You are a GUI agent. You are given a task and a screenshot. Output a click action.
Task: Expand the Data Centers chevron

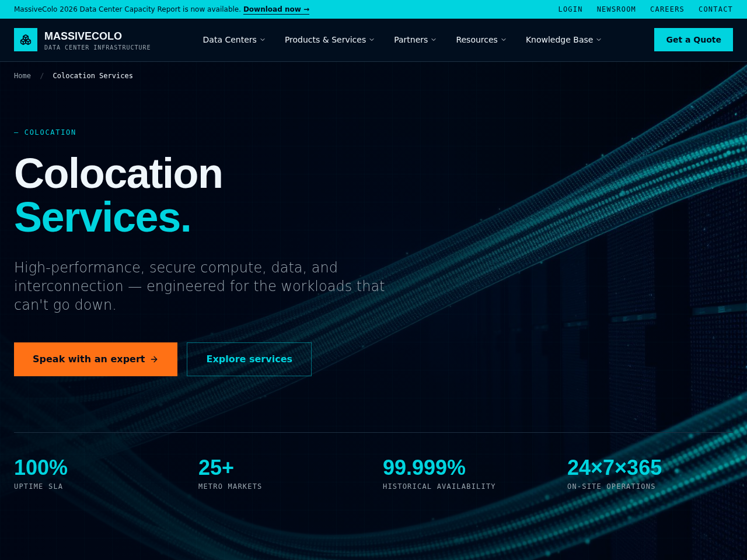[263, 40]
